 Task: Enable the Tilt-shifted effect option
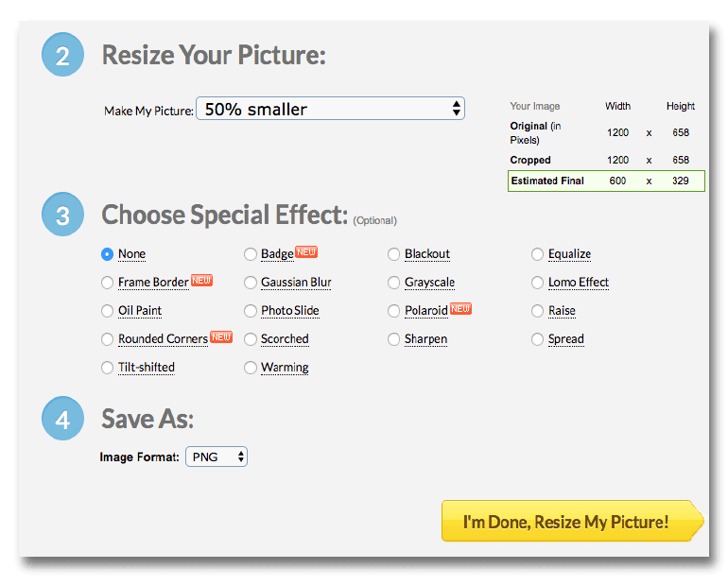(x=107, y=368)
